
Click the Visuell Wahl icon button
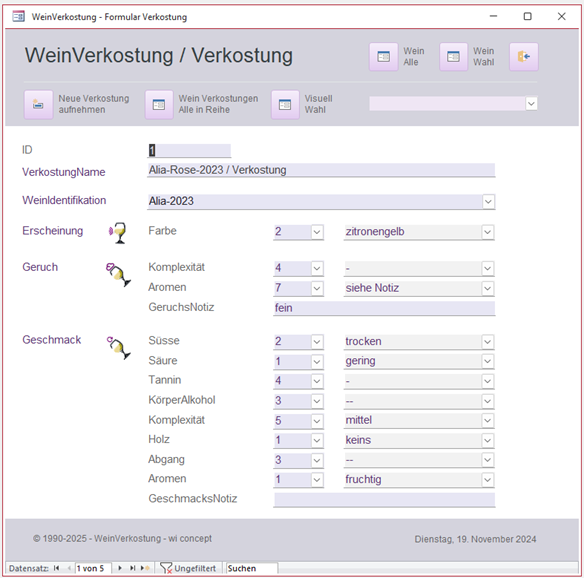pos(285,105)
